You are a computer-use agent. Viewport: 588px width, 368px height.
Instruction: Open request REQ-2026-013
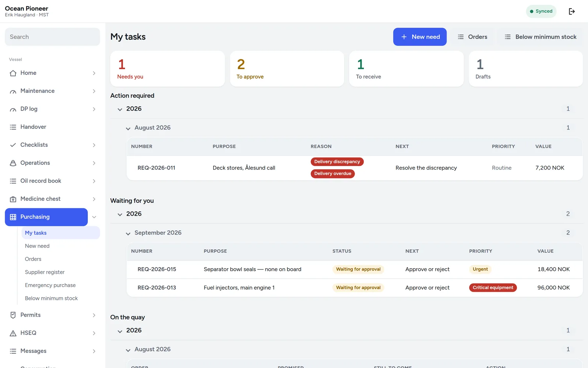(157, 288)
